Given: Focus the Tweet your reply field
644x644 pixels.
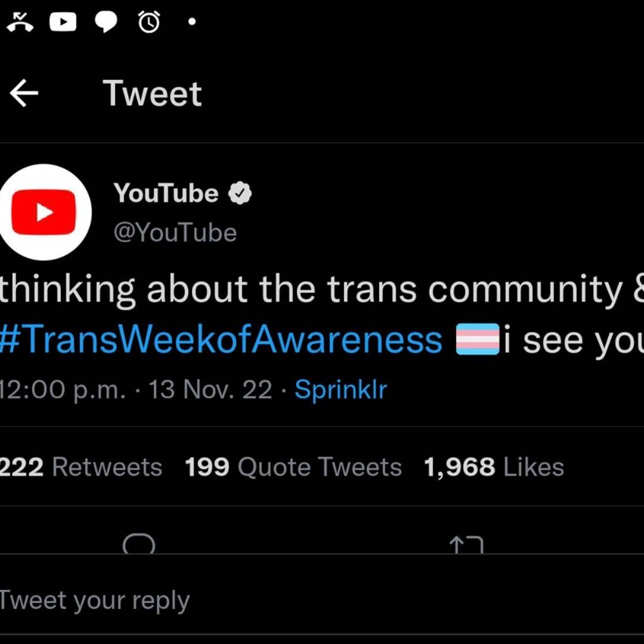Looking at the screenshot, I should (322, 600).
